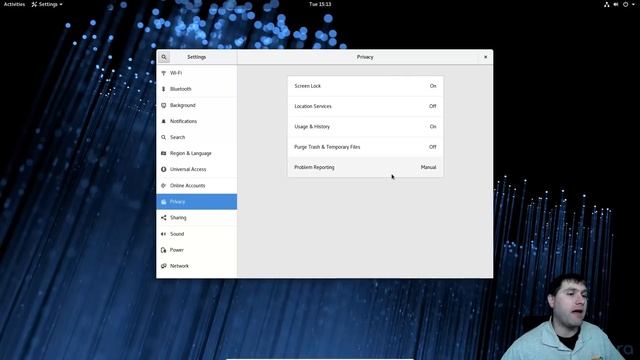Open the Online Accounts panel
Screen dimensions: 640x360
point(197,185)
